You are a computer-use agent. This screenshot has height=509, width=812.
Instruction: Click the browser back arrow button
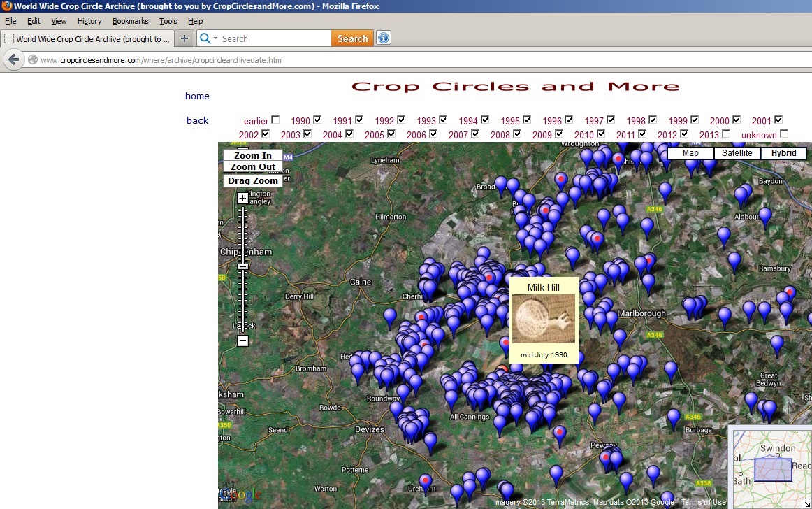pyautogui.click(x=13, y=60)
